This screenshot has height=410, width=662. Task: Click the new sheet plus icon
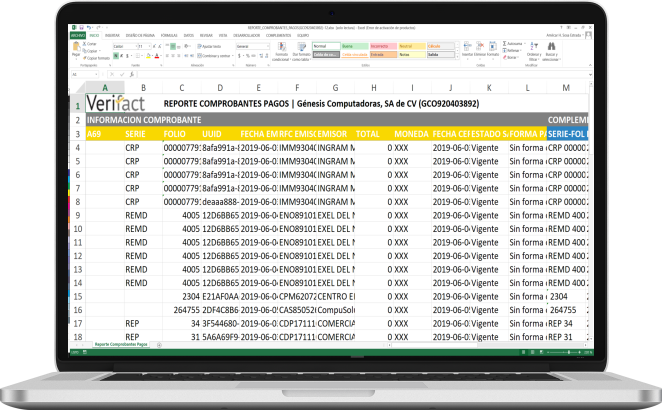tap(159, 345)
